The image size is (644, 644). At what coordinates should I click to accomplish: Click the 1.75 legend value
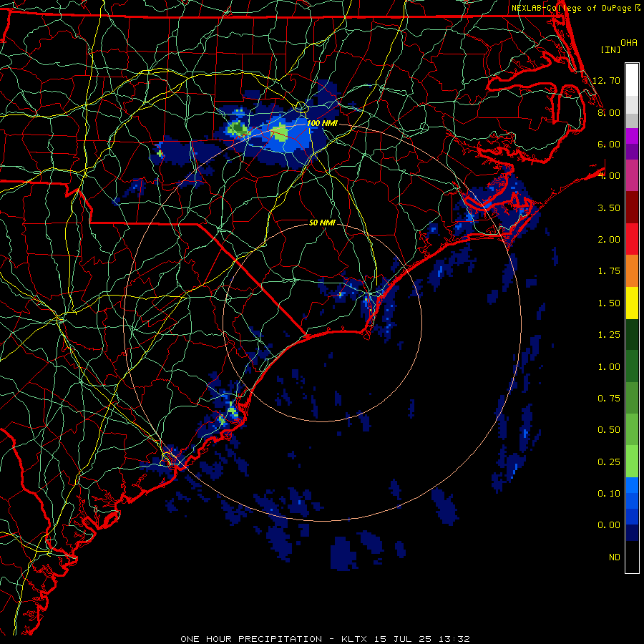609,271
